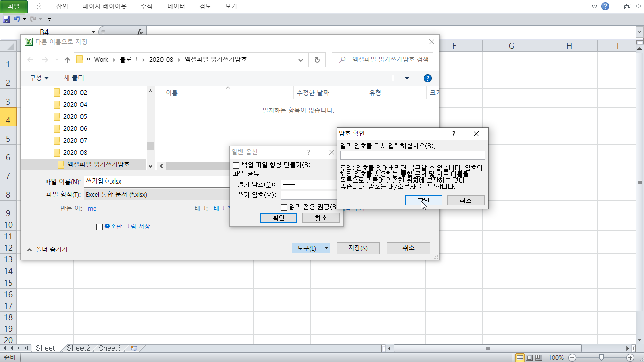Click the Undo icon in quick access toolbar

tap(17, 19)
